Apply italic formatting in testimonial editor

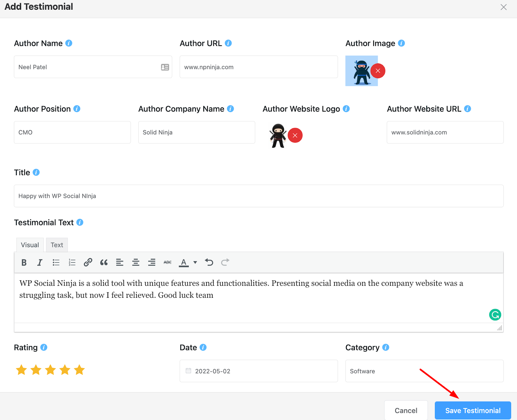pyautogui.click(x=40, y=262)
